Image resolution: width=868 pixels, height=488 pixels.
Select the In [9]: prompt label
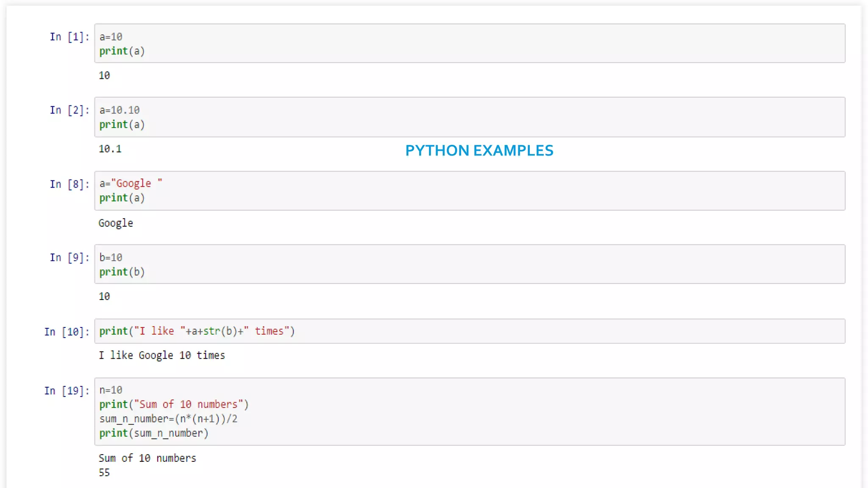pos(70,258)
